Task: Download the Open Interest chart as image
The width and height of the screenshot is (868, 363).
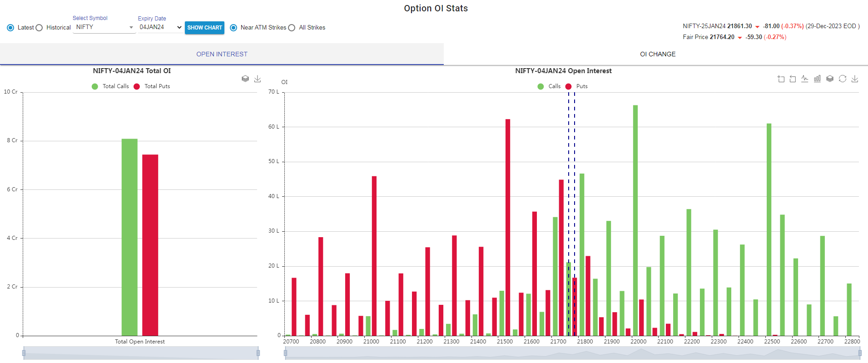Action: tap(855, 79)
